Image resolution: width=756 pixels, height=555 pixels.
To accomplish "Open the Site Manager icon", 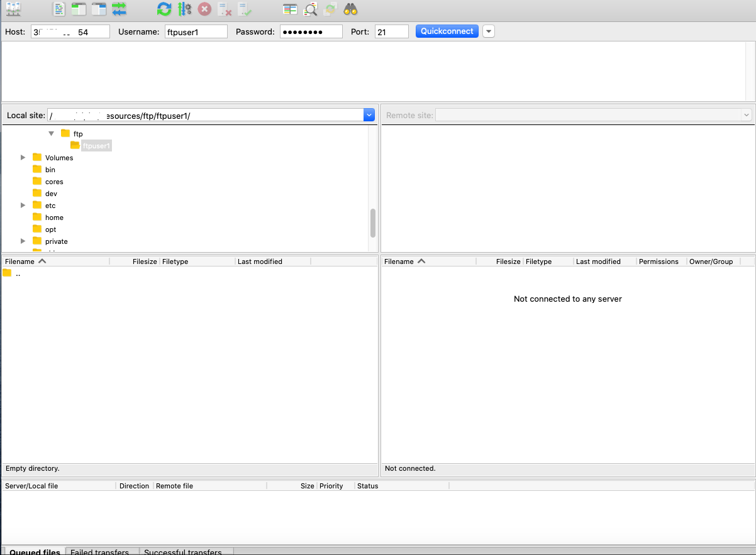I will click(x=13, y=9).
